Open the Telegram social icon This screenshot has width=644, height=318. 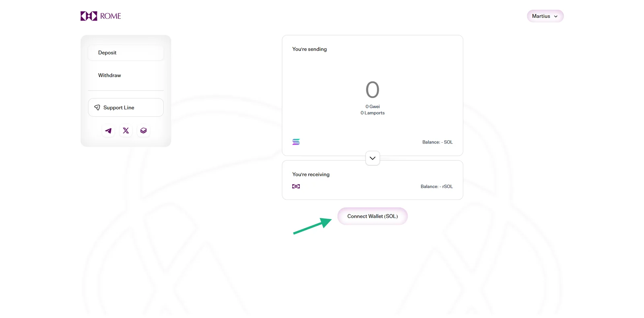click(x=108, y=131)
